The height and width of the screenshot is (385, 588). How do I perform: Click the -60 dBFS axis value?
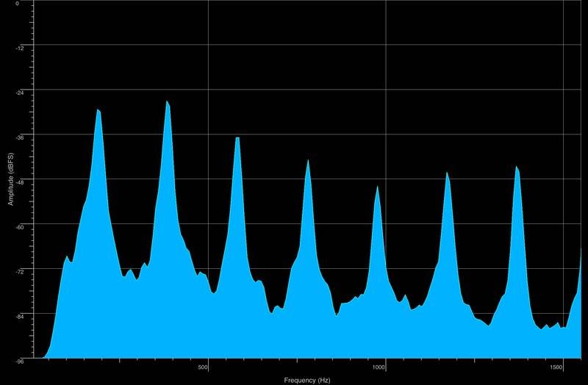coord(20,227)
